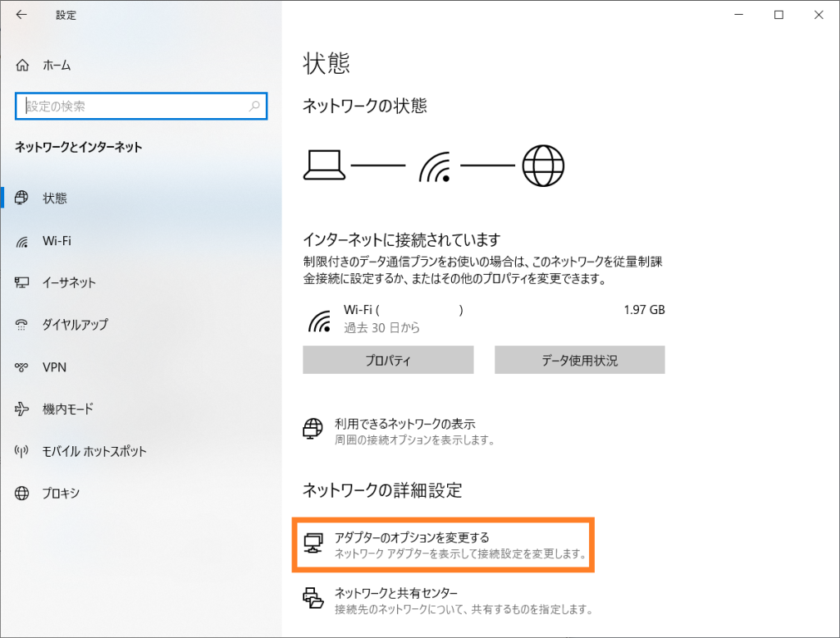
Task: Maximize the Settings window
Action: click(779, 15)
